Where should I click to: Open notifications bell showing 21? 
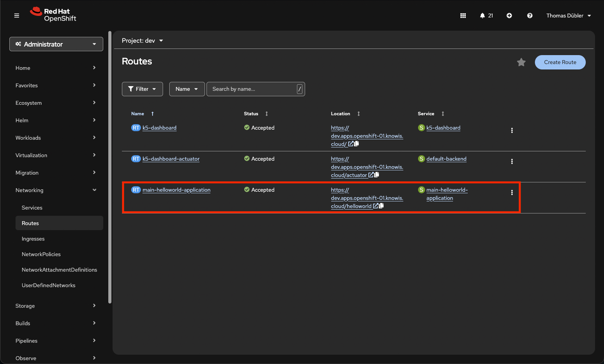(486, 16)
